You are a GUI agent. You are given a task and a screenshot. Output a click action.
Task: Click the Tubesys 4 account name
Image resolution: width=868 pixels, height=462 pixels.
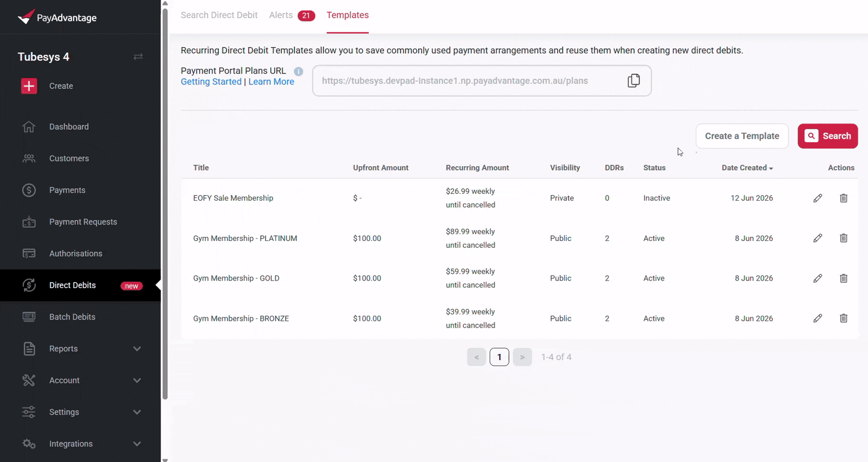click(x=43, y=57)
